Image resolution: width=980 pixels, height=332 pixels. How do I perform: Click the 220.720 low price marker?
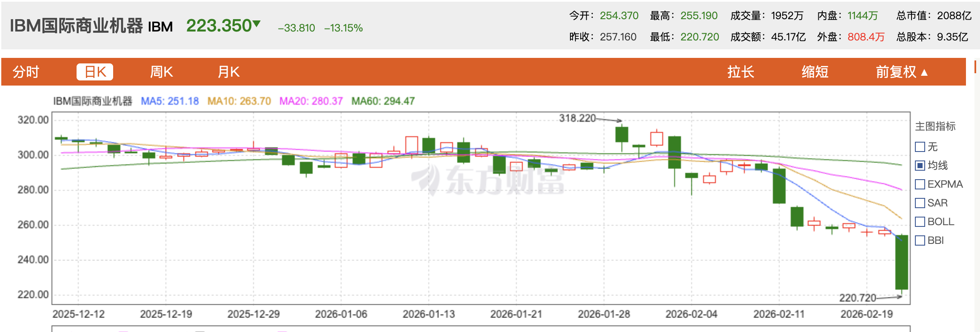pyautogui.click(x=857, y=298)
